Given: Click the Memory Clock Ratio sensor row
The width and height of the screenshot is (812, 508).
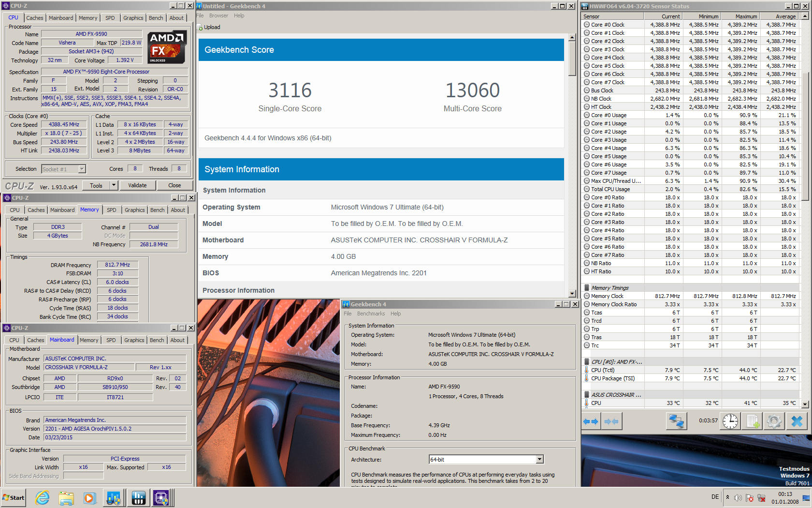Looking at the screenshot, I should pyautogui.click(x=690, y=304).
